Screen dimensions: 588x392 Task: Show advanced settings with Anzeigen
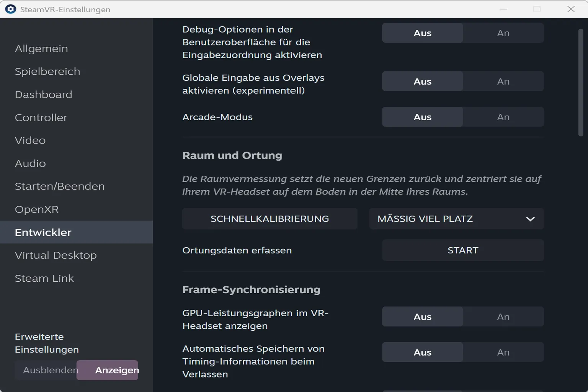[108, 370]
